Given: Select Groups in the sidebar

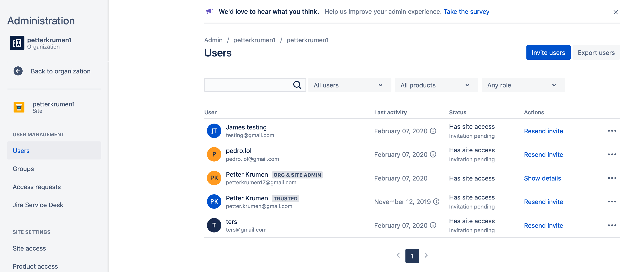Looking at the screenshot, I should click(x=23, y=169).
